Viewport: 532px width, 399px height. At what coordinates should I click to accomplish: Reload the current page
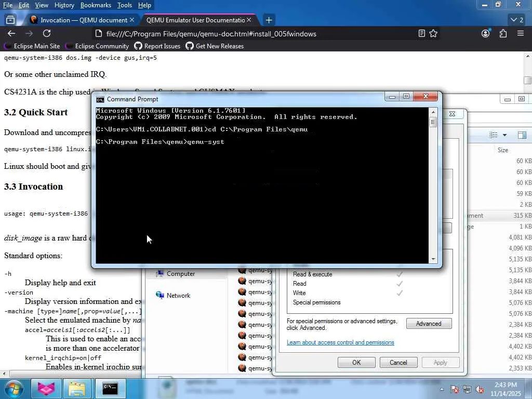47,34
